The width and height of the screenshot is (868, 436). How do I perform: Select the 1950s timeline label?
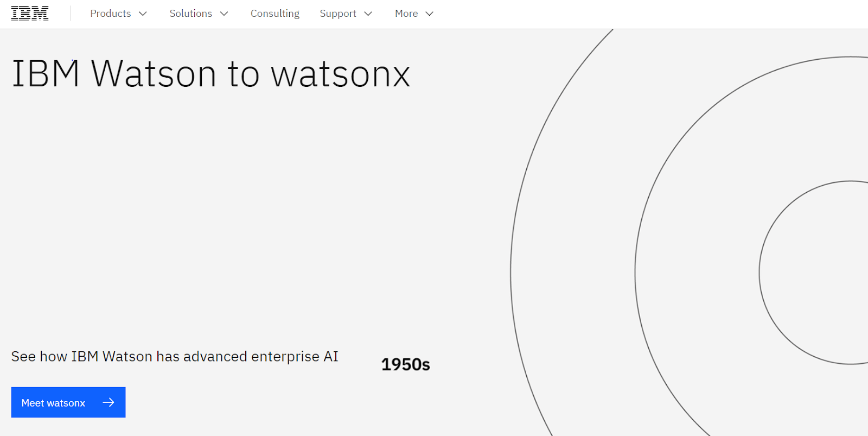tap(405, 364)
